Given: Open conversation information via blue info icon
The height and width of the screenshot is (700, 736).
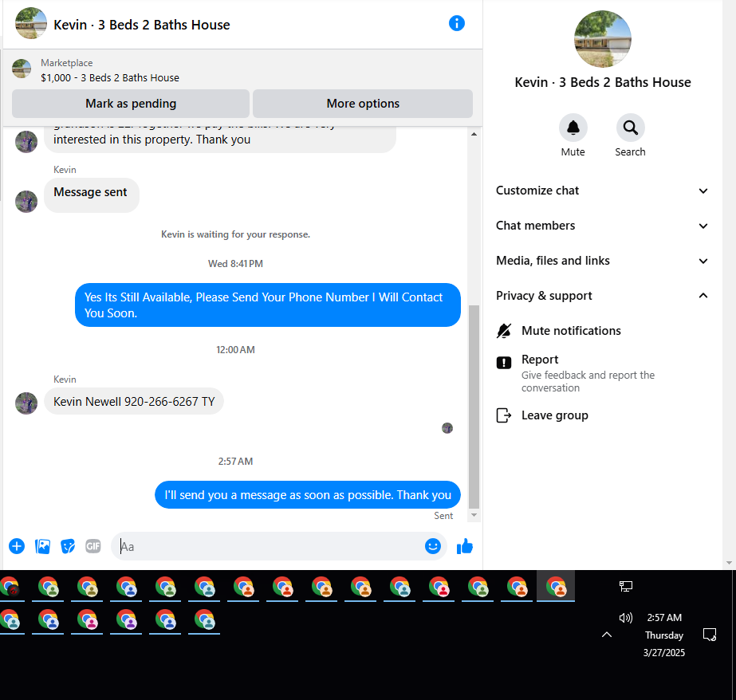Looking at the screenshot, I should [x=456, y=23].
